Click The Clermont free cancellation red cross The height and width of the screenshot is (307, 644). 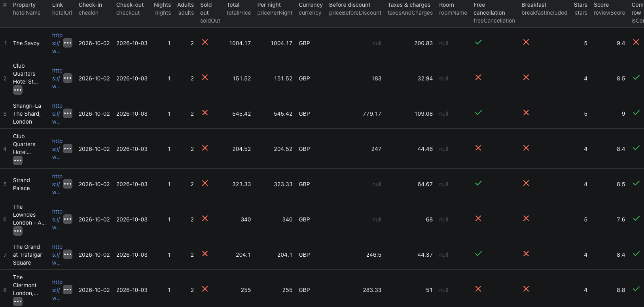pos(478,289)
